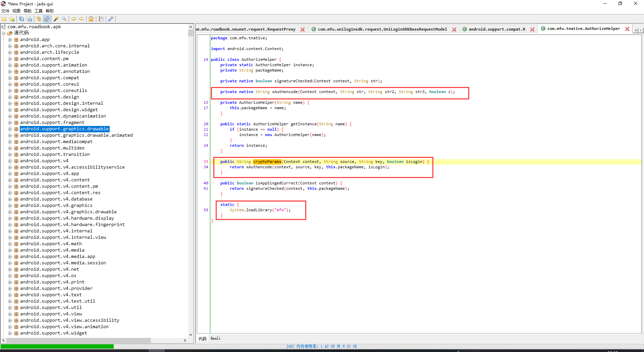Select android.support.multidex package
This screenshot has height=352, width=644.
(52, 148)
